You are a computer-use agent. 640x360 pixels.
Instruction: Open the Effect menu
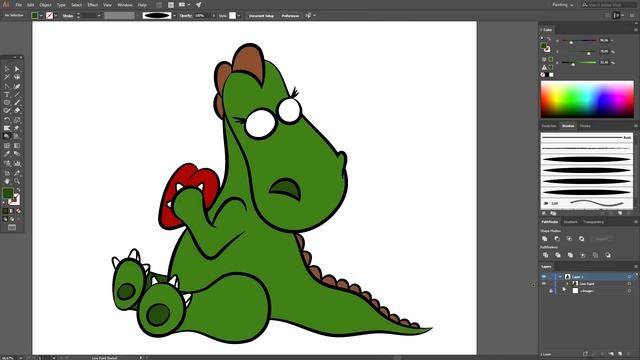coord(93,5)
